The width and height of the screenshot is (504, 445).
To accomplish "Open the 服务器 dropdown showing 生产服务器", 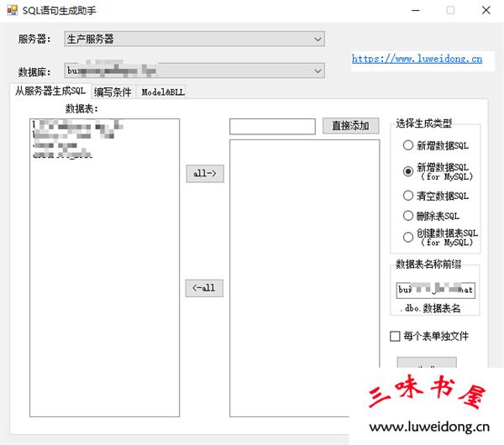I will pos(193,39).
